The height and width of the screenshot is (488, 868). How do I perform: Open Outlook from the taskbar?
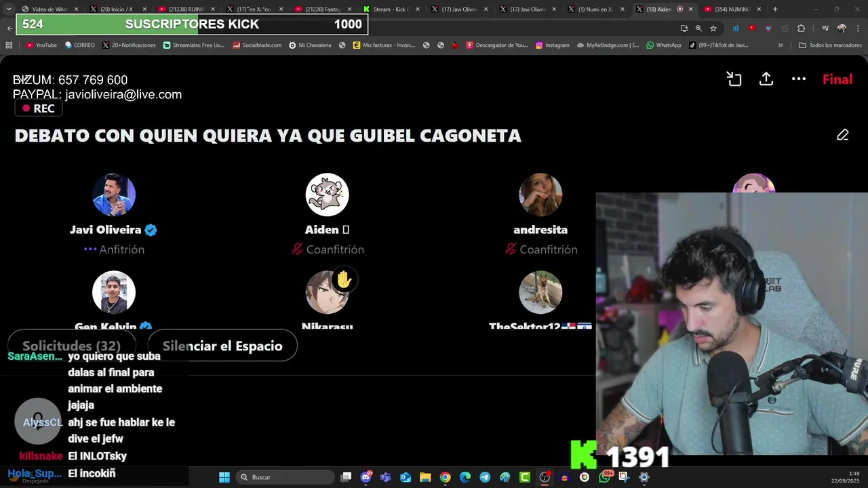pyautogui.click(x=406, y=477)
